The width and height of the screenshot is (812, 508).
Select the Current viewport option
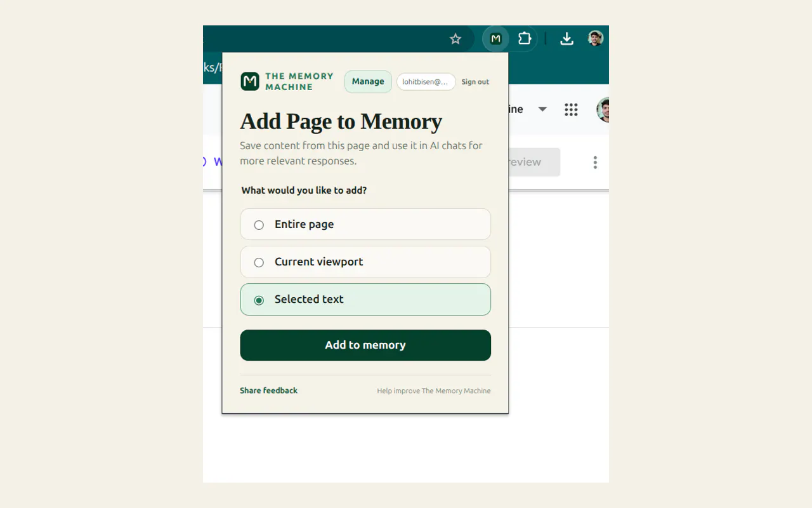tap(365, 262)
